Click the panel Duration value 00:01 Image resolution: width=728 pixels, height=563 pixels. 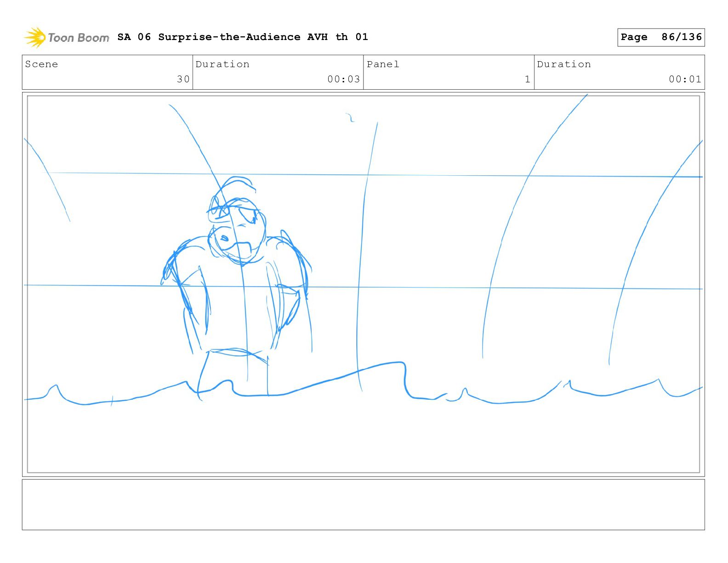click(685, 79)
